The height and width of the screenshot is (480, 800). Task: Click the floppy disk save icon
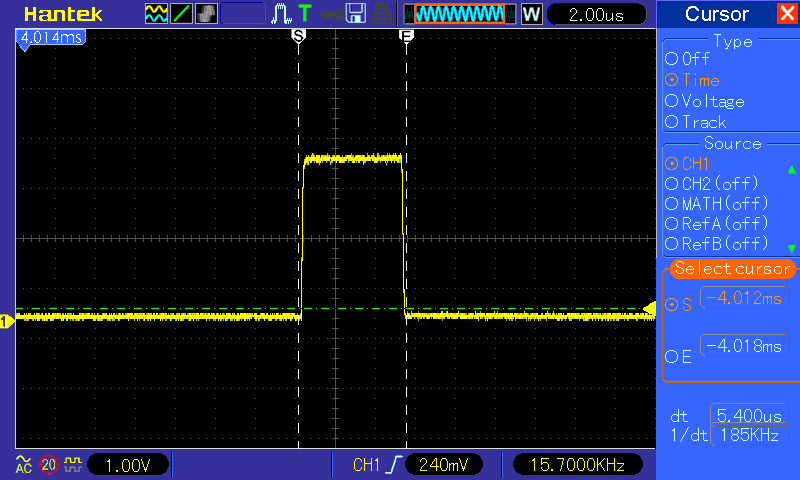click(x=355, y=14)
